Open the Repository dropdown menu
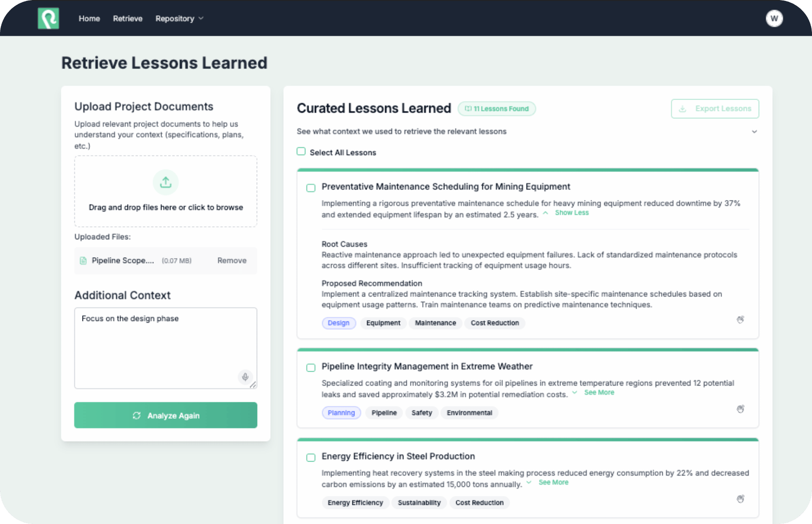 [179, 18]
